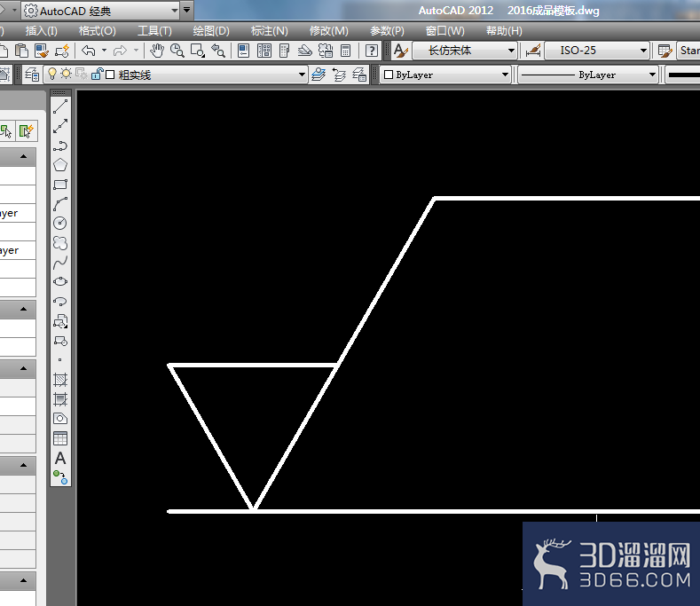Select the Rectangle tool
Screen dimensions: 700x606
point(60,185)
